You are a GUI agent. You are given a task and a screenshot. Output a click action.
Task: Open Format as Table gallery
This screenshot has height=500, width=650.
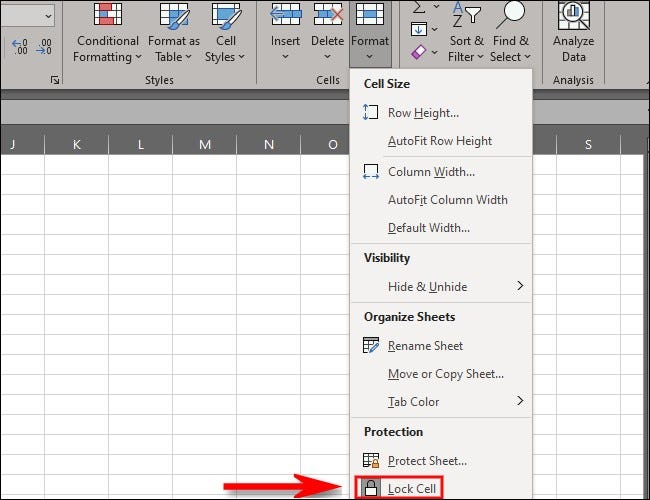coord(174,33)
